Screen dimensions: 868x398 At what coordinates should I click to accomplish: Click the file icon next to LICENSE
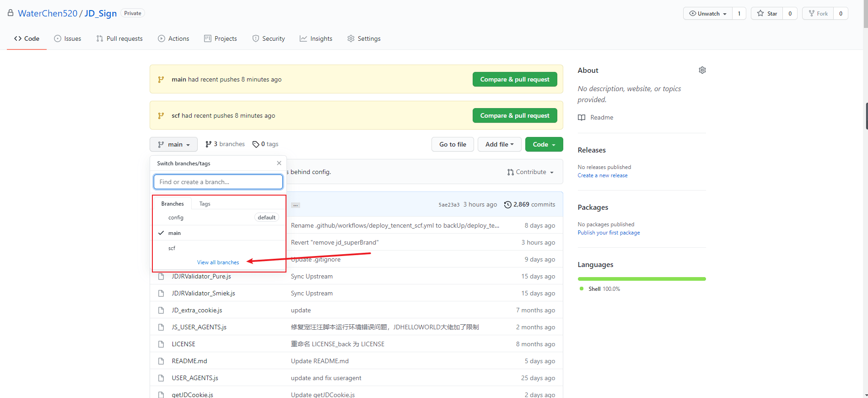pos(161,344)
